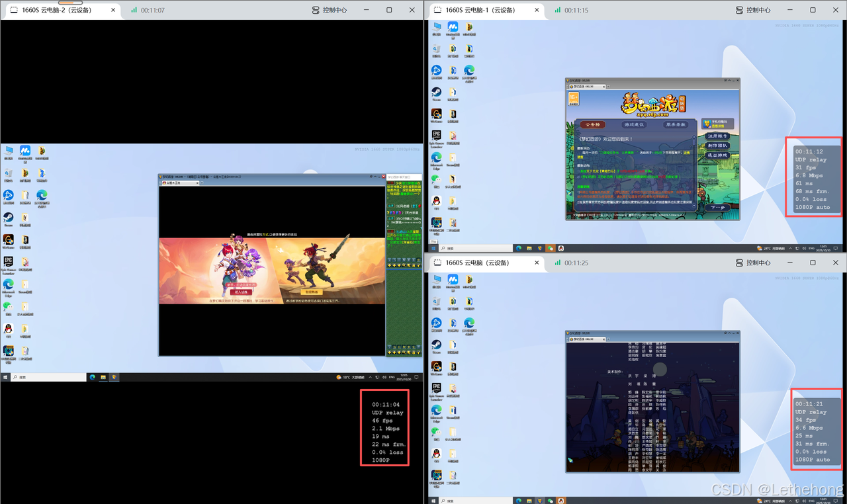The width and height of the screenshot is (847, 504).
Task: Click the green signal icon in 云电脑-2 title bar
Action: [134, 10]
